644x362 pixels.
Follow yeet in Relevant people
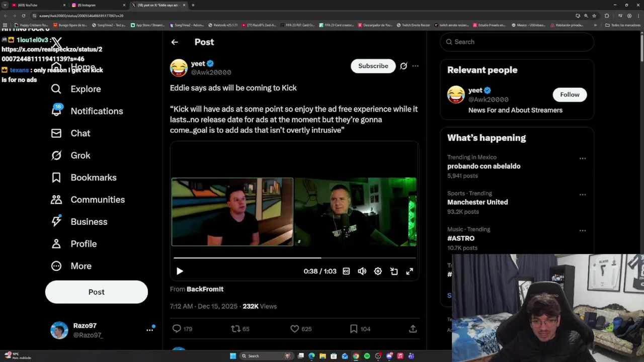570,95
